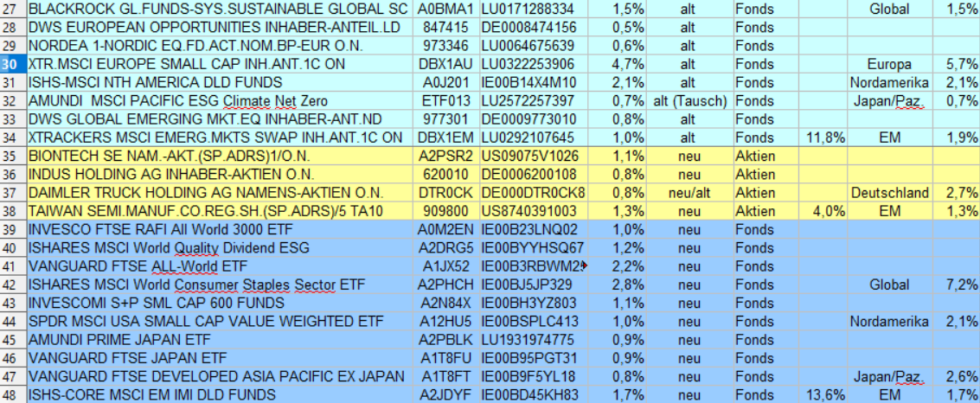Select BIONTECH SE NAM.-AKT.(SP.ADRS)1/O.N. cell
This screenshot has height=403, width=980.
pos(220,157)
